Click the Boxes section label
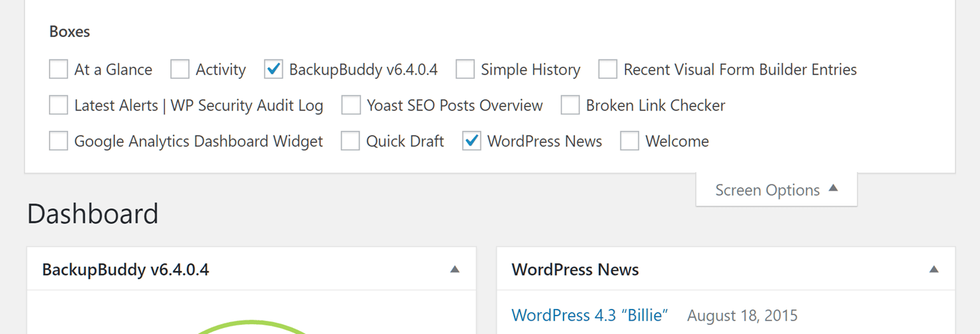 (70, 32)
